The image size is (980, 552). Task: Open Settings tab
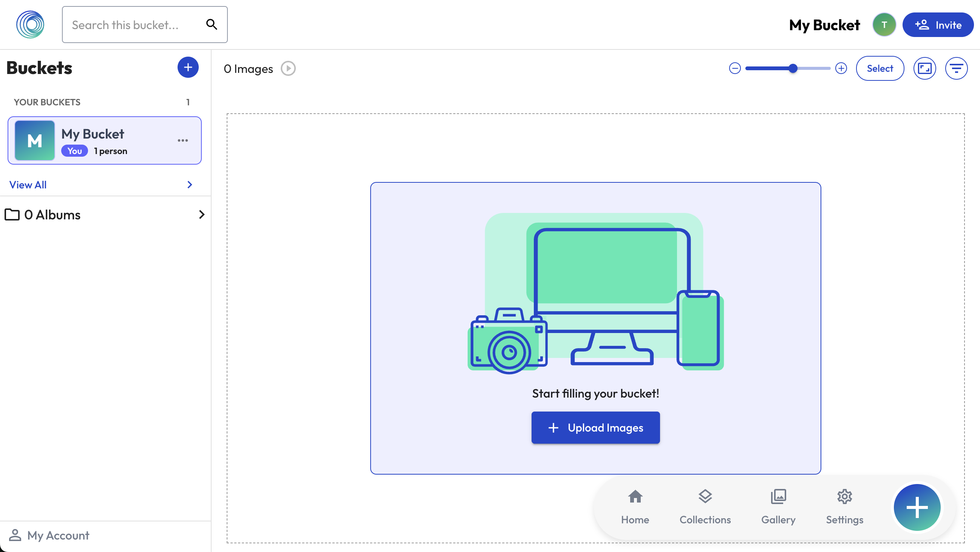[844, 507]
